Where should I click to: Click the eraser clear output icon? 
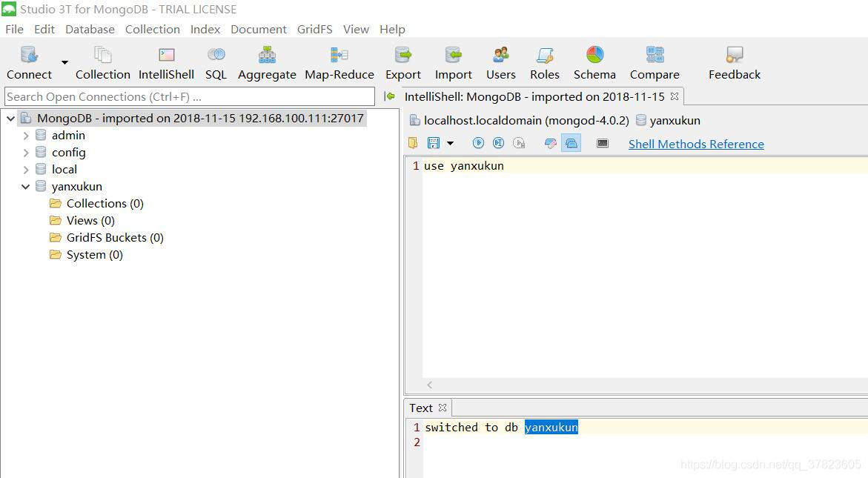pos(550,143)
